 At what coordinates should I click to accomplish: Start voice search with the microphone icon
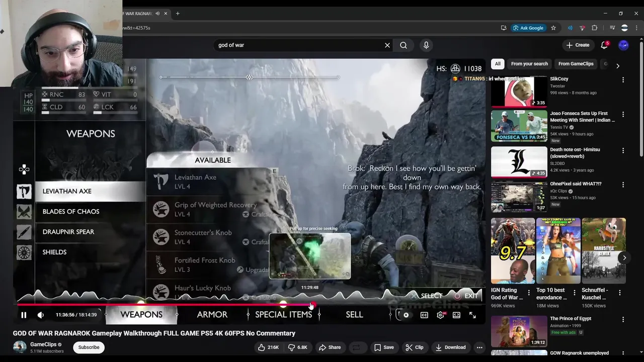coord(426,45)
